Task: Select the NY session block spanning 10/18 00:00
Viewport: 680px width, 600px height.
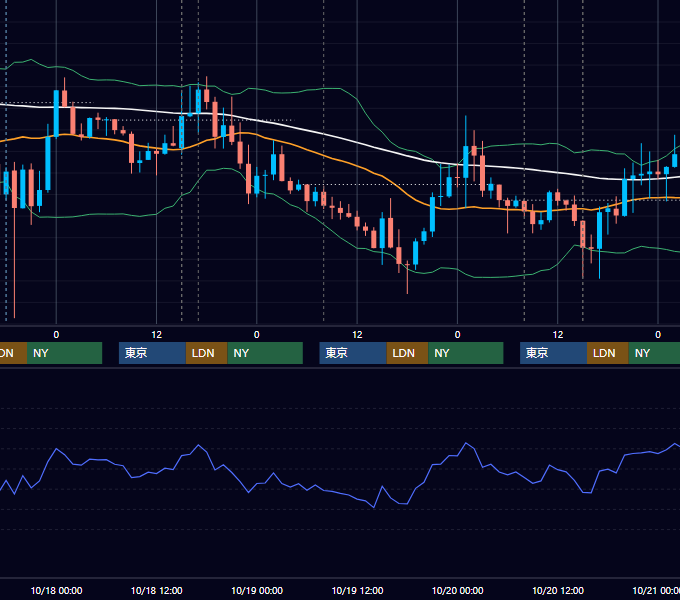Action: [64, 353]
